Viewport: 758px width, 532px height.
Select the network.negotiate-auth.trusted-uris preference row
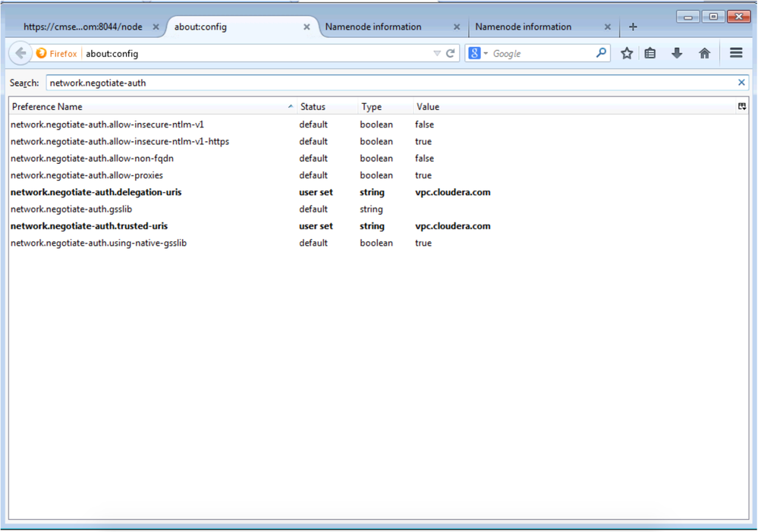[x=379, y=226]
